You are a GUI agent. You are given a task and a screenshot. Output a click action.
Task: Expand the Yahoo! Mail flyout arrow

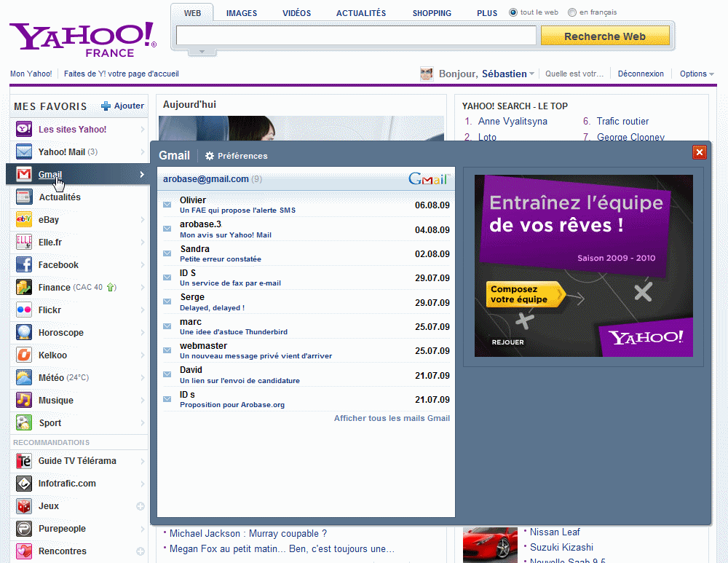pyautogui.click(x=143, y=151)
